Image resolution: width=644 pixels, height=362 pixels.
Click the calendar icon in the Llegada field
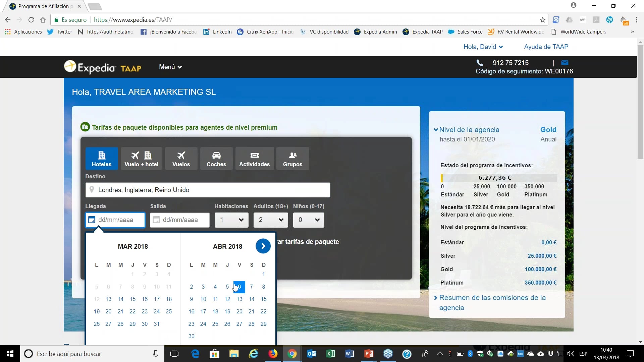(x=92, y=220)
